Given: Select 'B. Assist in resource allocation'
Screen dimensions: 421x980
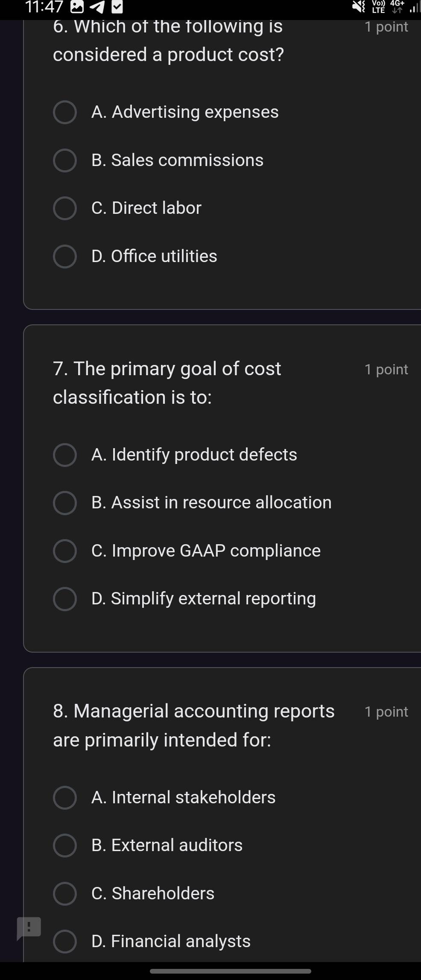Looking at the screenshot, I should click(65, 503).
